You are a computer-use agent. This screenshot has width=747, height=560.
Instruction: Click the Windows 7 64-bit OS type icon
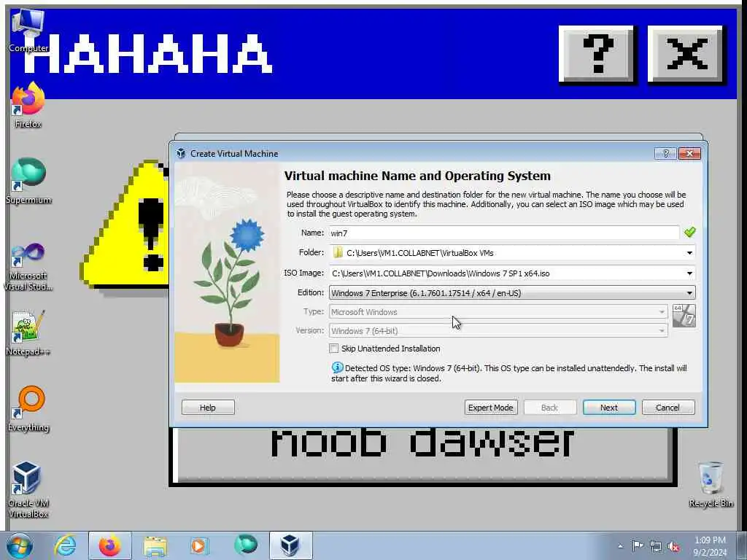pyautogui.click(x=684, y=316)
